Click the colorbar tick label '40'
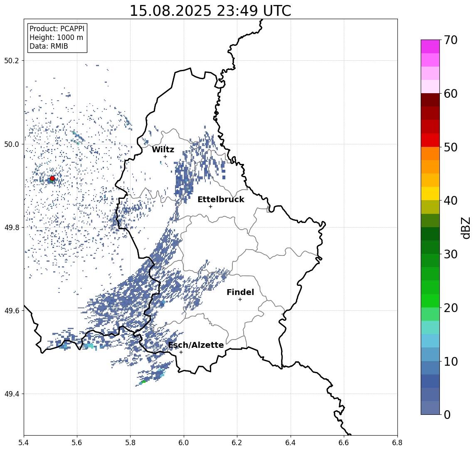Viewport: 476px width, 451px height. (451, 201)
